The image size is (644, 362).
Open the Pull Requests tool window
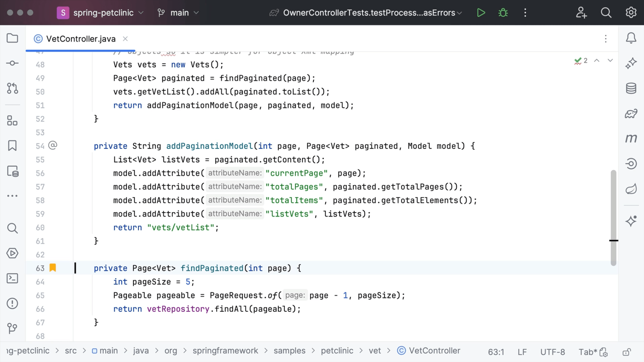tap(12, 88)
